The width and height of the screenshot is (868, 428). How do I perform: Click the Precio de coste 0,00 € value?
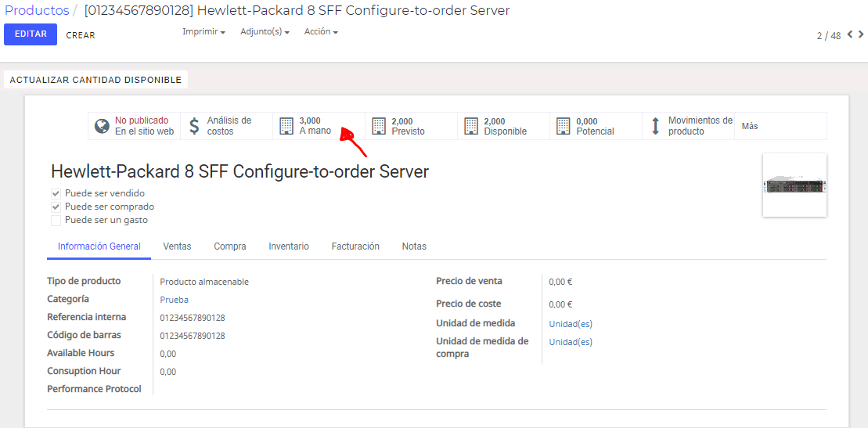pos(560,304)
